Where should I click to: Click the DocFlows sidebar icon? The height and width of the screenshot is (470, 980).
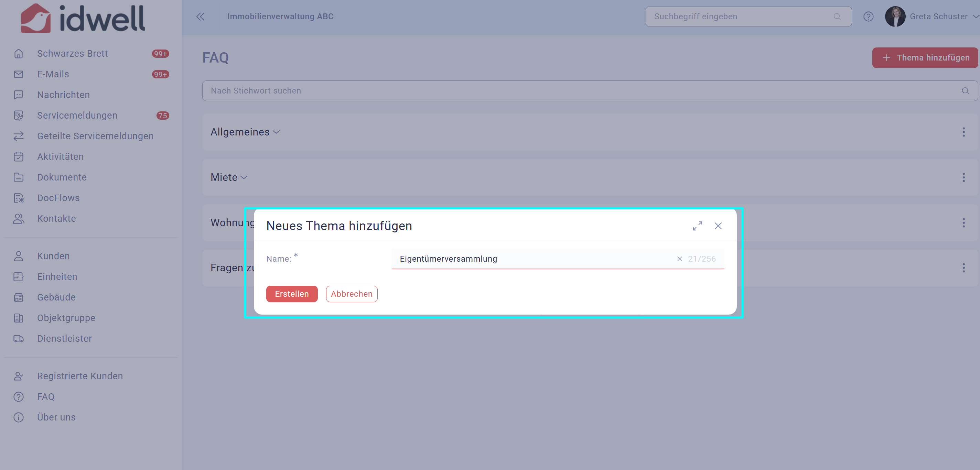pos(18,198)
